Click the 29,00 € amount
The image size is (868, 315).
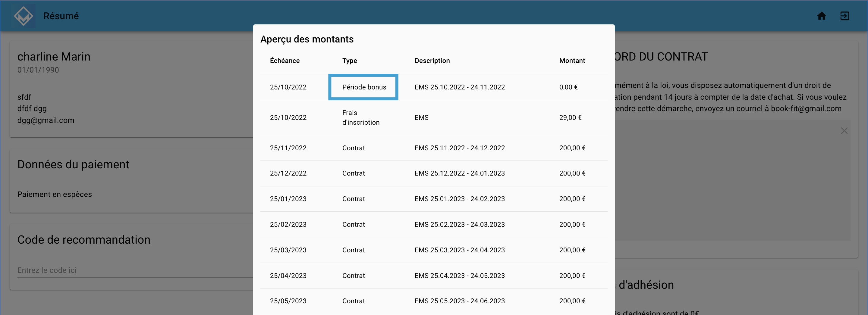point(571,117)
